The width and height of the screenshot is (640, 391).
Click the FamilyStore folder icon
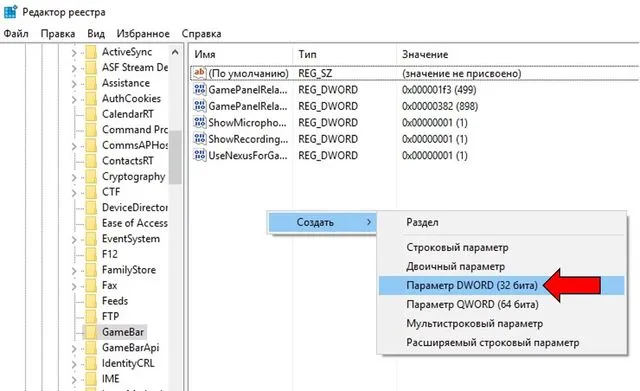click(x=91, y=270)
